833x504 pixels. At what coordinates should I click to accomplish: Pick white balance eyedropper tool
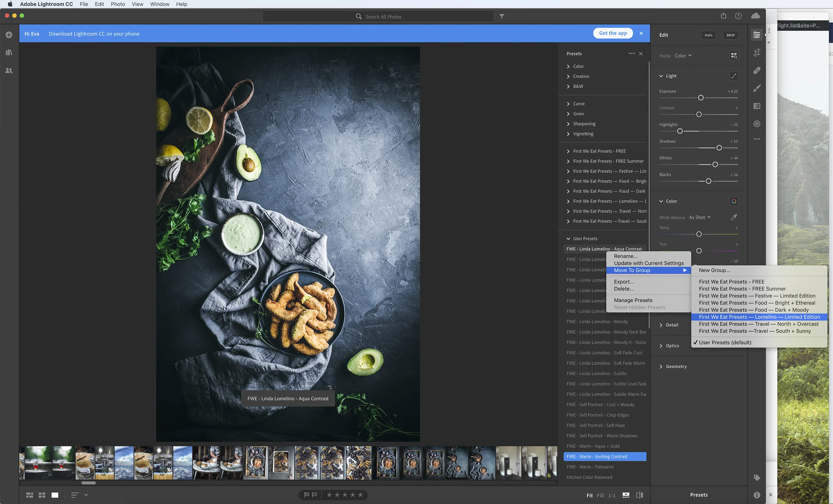click(x=734, y=217)
